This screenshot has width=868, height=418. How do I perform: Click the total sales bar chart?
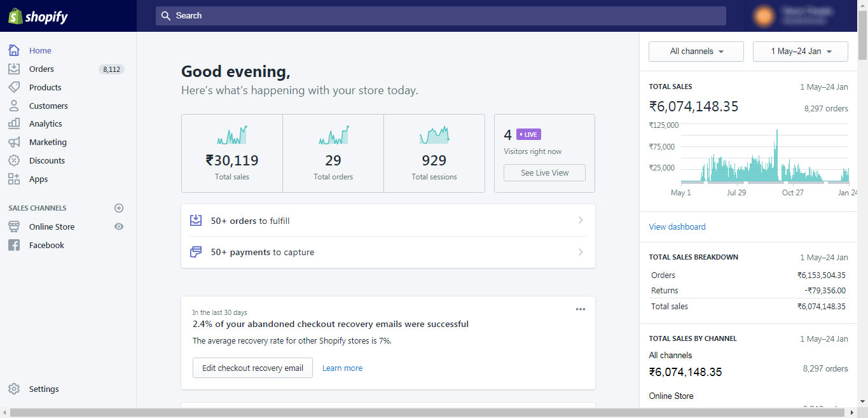764,155
